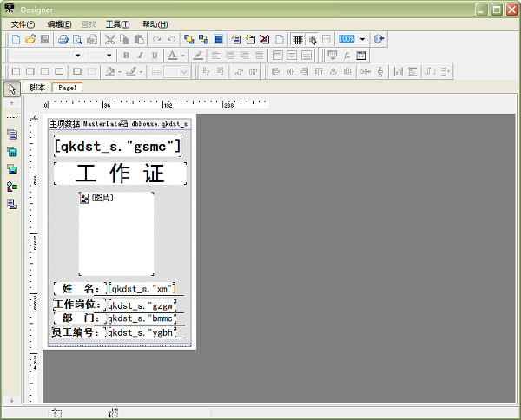The width and height of the screenshot is (521, 420).
Task: Open page settings icon
Action: (x=280, y=39)
